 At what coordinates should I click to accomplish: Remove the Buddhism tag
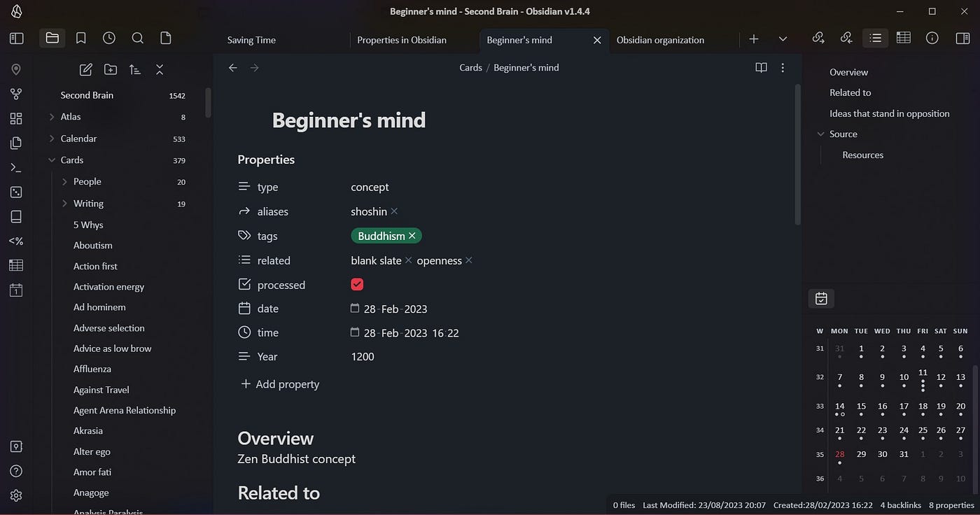point(412,236)
